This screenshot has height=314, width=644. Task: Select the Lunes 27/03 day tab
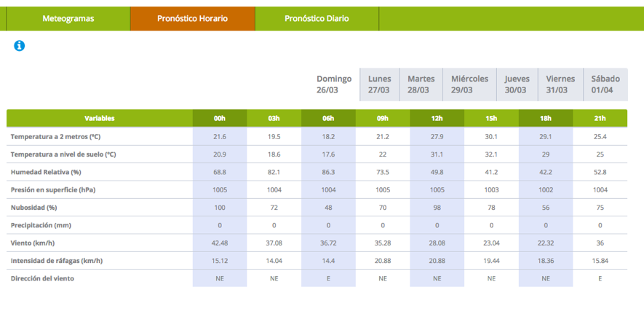[x=380, y=85]
